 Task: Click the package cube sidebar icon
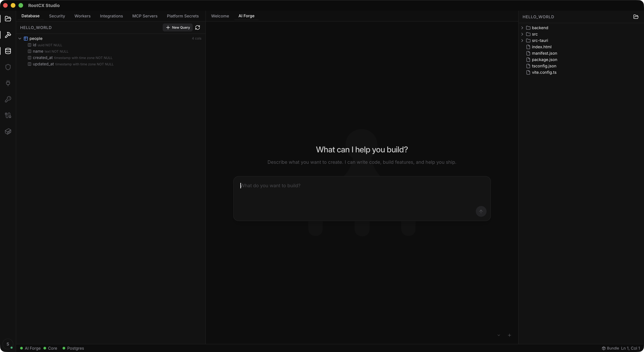[8, 131]
